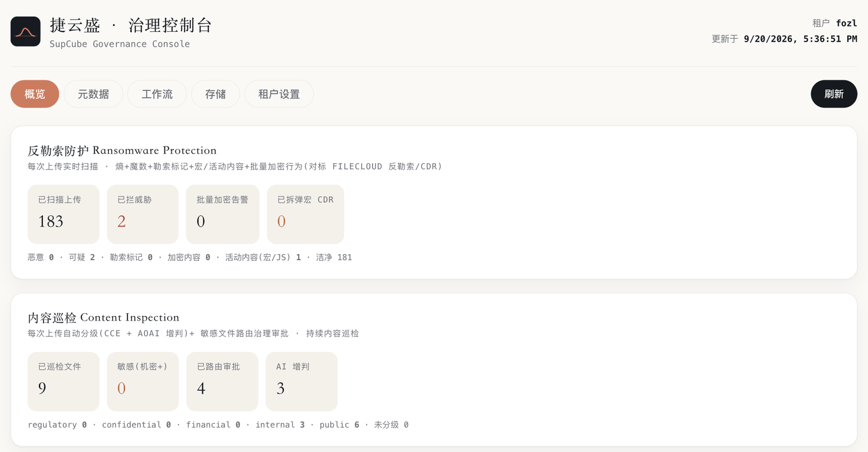Image resolution: width=868 pixels, height=452 pixels.
Task: Click the 洁净 181 statistic
Action: click(x=334, y=258)
